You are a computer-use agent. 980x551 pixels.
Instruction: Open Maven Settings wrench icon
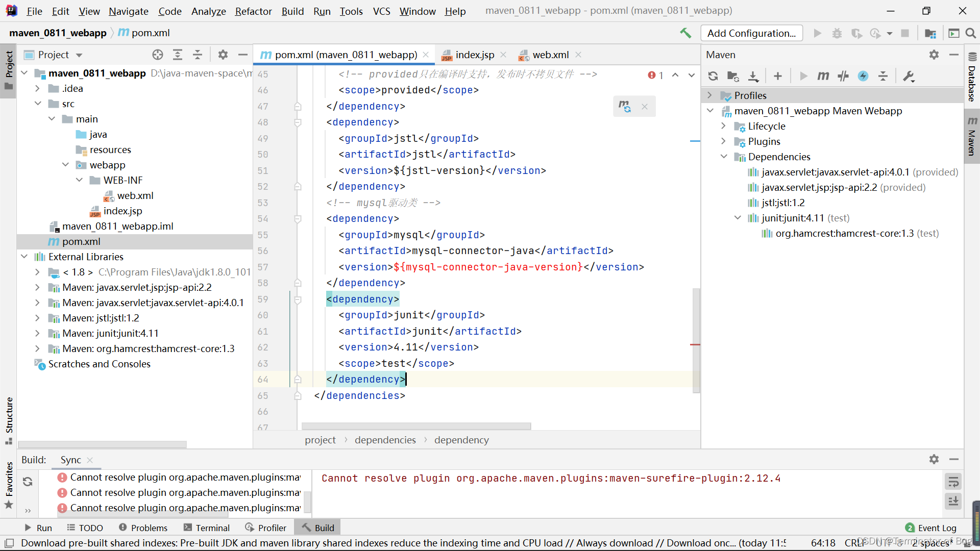(909, 76)
